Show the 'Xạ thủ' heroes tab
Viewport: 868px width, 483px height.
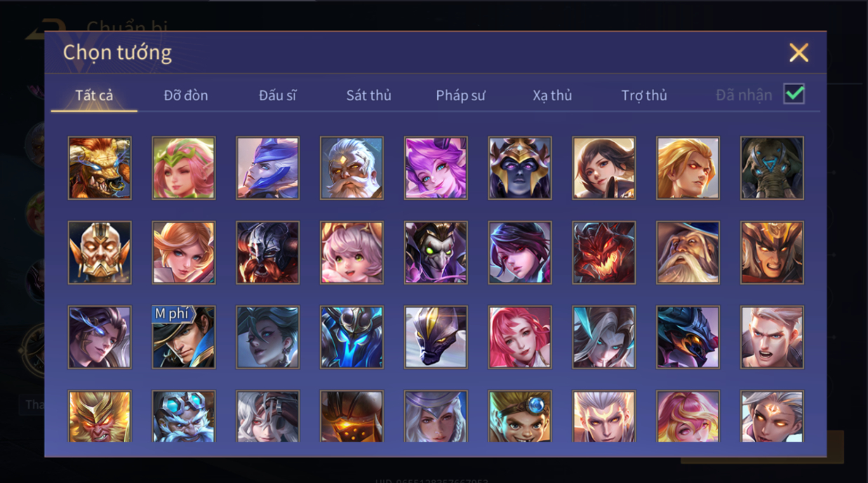click(x=552, y=95)
